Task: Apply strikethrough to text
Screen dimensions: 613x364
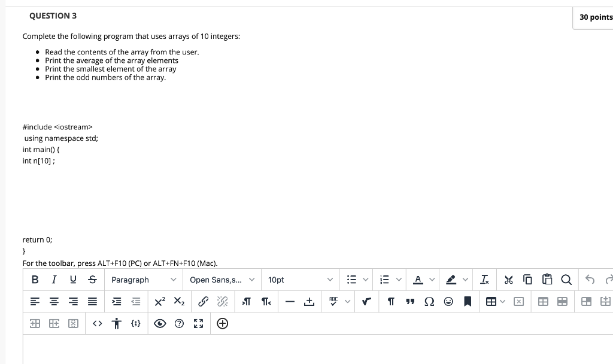Action: click(x=92, y=280)
